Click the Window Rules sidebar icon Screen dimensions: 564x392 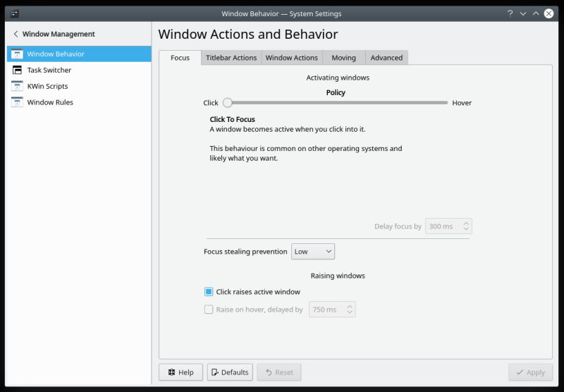coord(17,102)
